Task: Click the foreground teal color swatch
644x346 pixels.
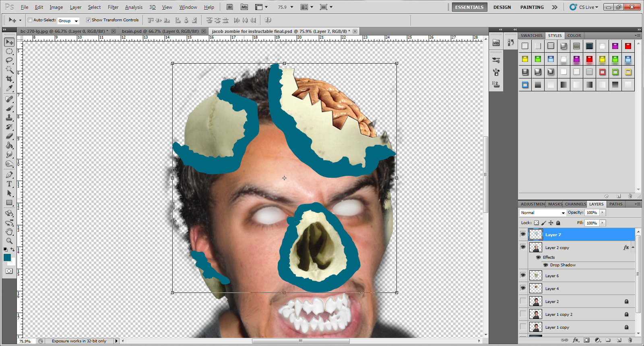Action: 7,257
